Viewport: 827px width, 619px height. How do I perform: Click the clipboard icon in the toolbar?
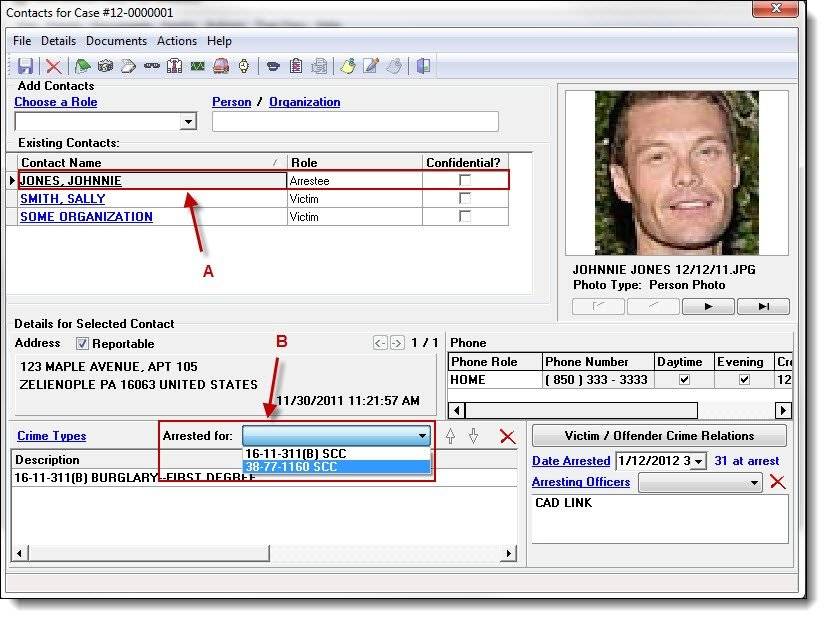point(296,66)
